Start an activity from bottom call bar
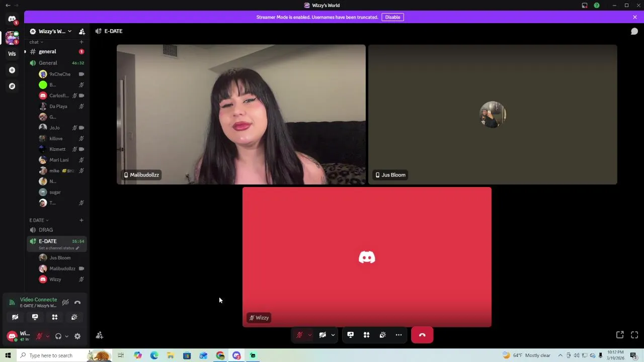The height and width of the screenshot is (362, 644). (366, 335)
